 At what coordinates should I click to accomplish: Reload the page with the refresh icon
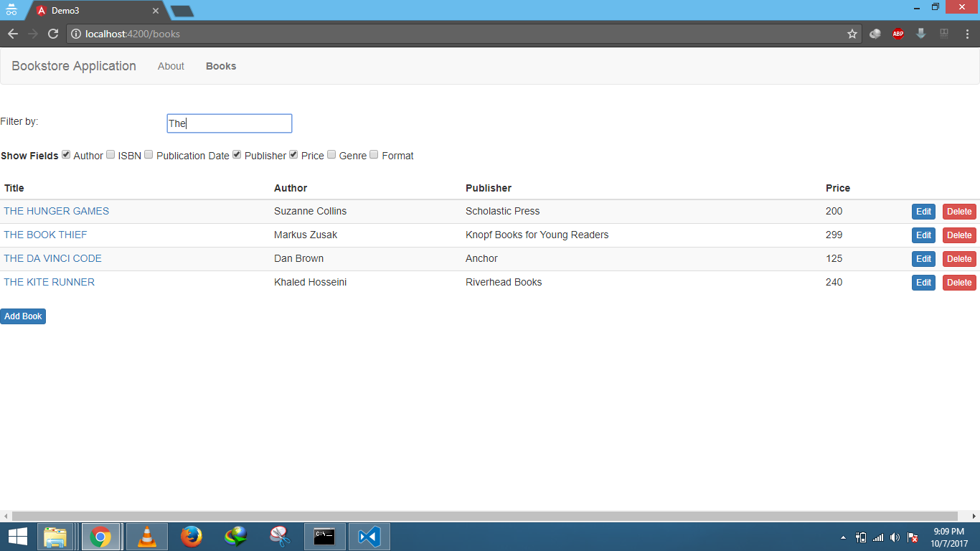[53, 34]
